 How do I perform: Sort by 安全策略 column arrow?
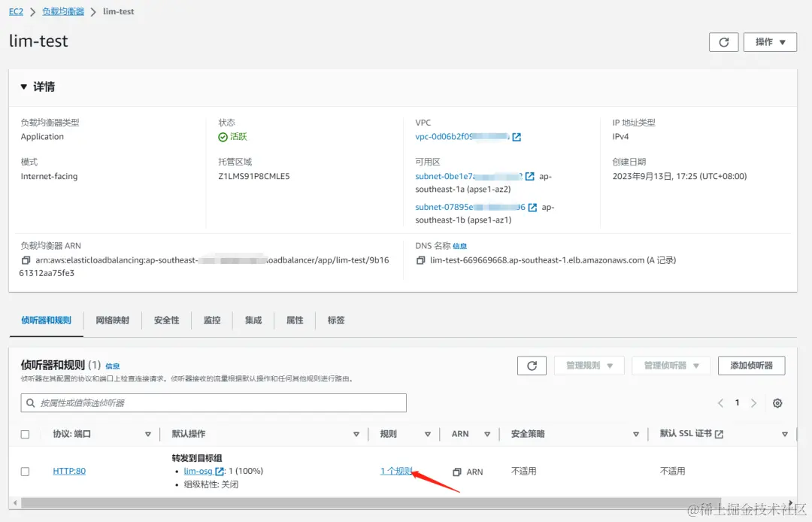coord(636,435)
